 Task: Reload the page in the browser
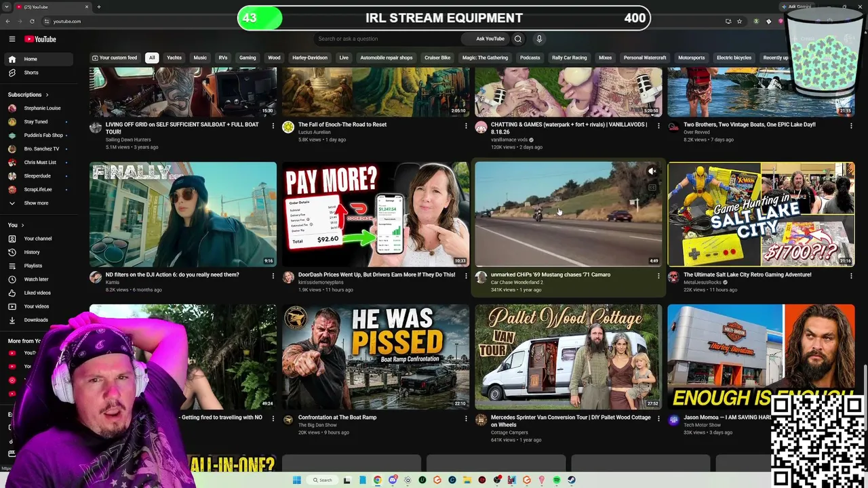tap(32, 21)
